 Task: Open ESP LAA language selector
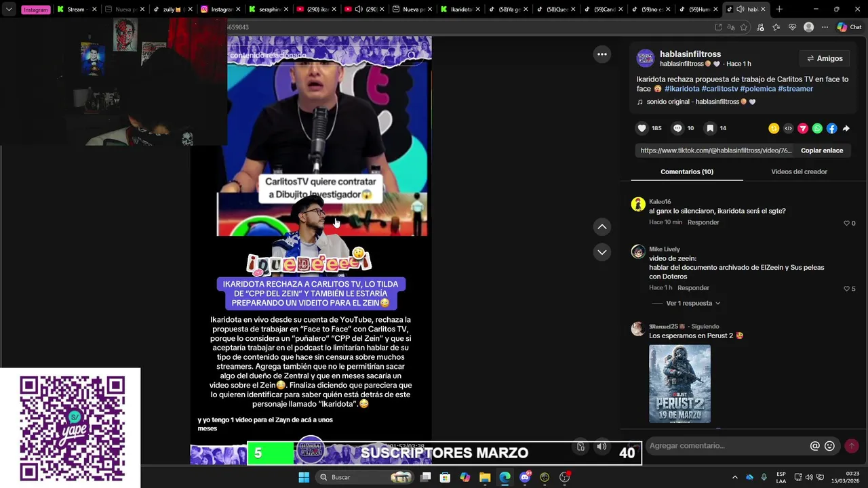click(x=781, y=477)
